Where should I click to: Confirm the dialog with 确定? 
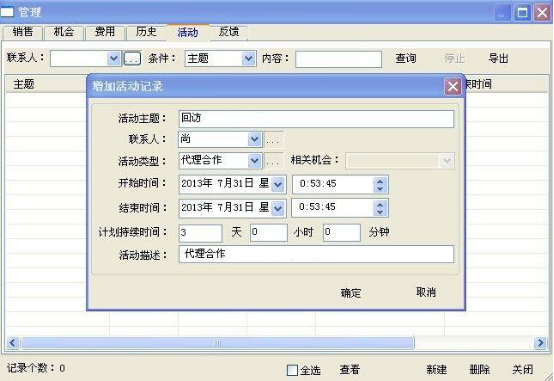[351, 293]
